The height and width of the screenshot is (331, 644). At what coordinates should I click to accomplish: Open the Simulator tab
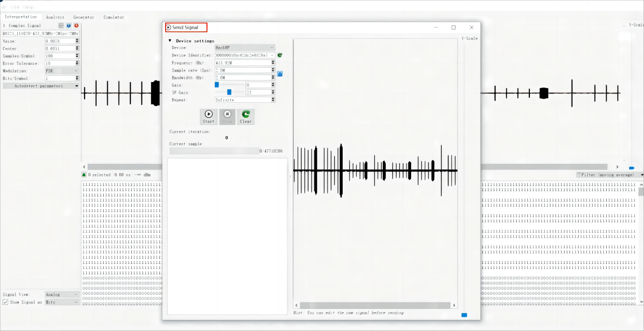(114, 17)
